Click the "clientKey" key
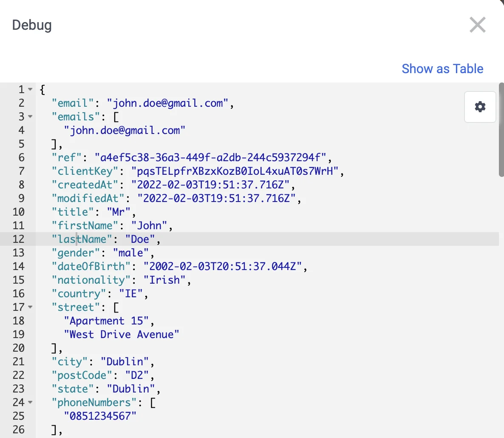504x438 pixels. [x=85, y=171]
